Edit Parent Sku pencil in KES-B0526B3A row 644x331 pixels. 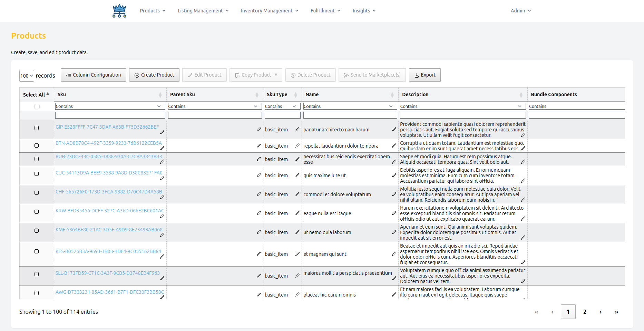coord(259,254)
